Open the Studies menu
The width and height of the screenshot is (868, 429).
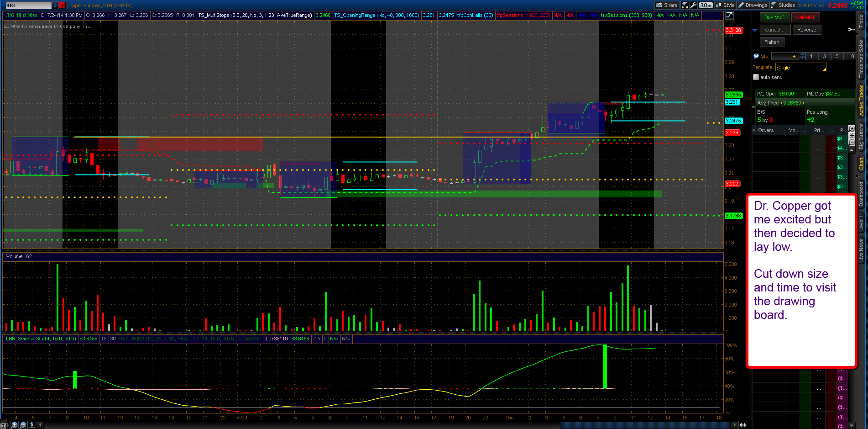(783, 5)
